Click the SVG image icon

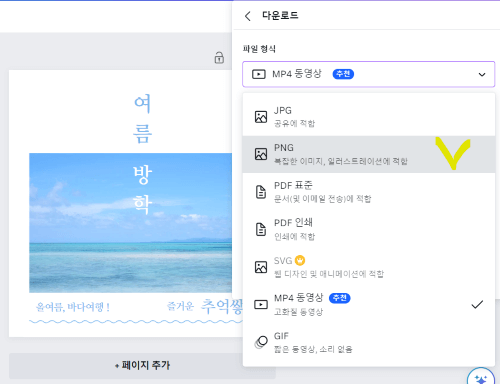[261, 267]
